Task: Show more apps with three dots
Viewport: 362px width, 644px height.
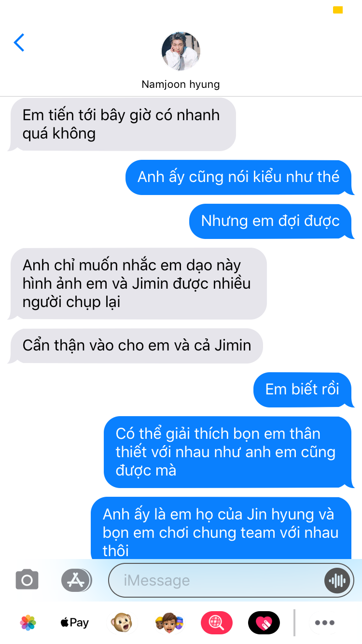Action: 324,622
